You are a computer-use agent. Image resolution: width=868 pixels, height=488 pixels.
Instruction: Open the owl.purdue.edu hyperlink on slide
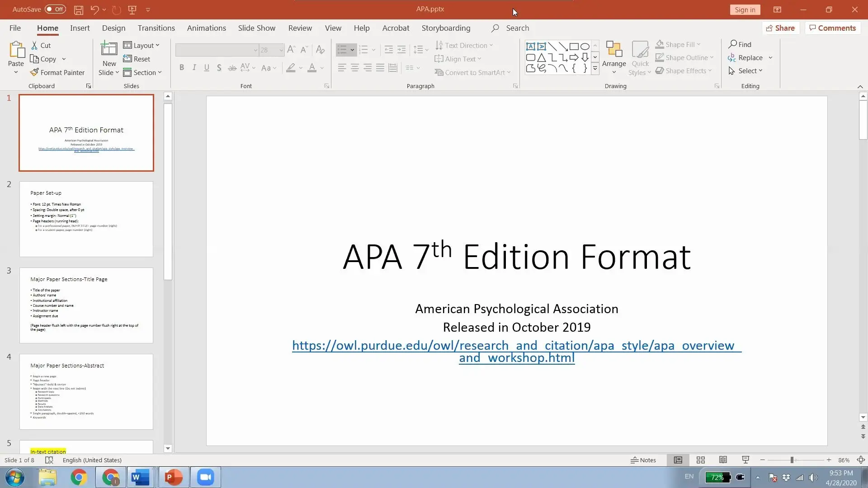pyautogui.click(x=517, y=352)
